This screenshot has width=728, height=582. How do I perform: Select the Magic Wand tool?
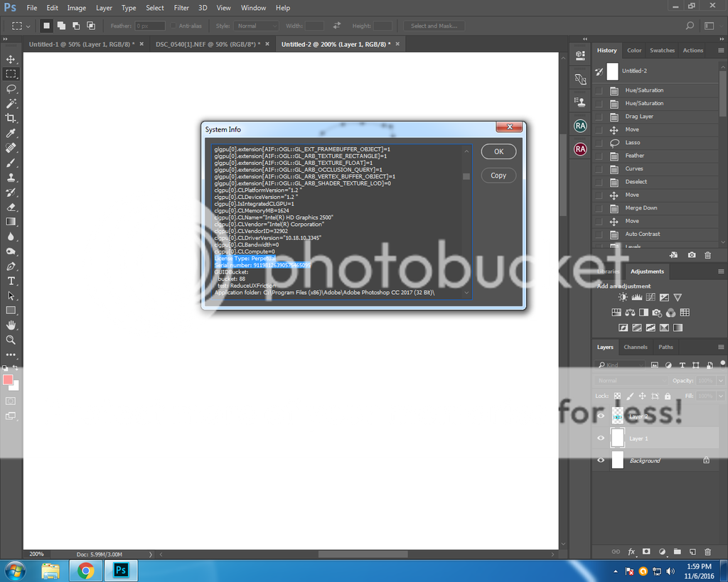pos(11,104)
